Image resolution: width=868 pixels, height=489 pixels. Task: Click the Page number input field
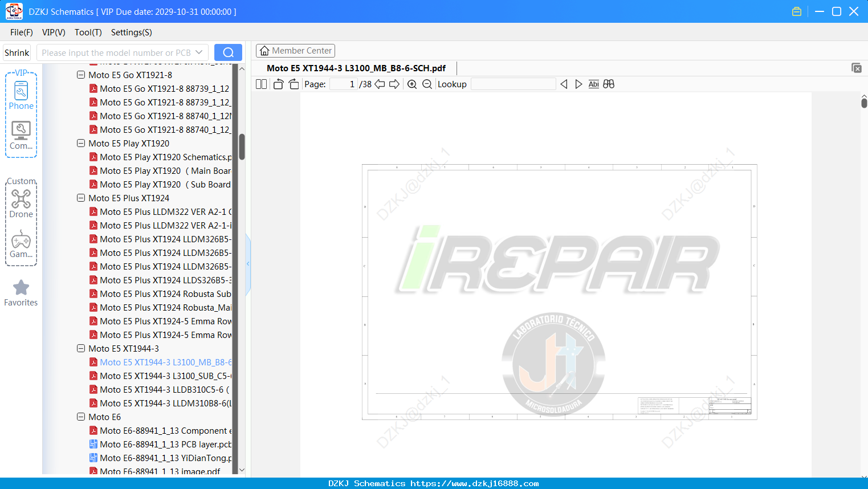(x=343, y=84)
